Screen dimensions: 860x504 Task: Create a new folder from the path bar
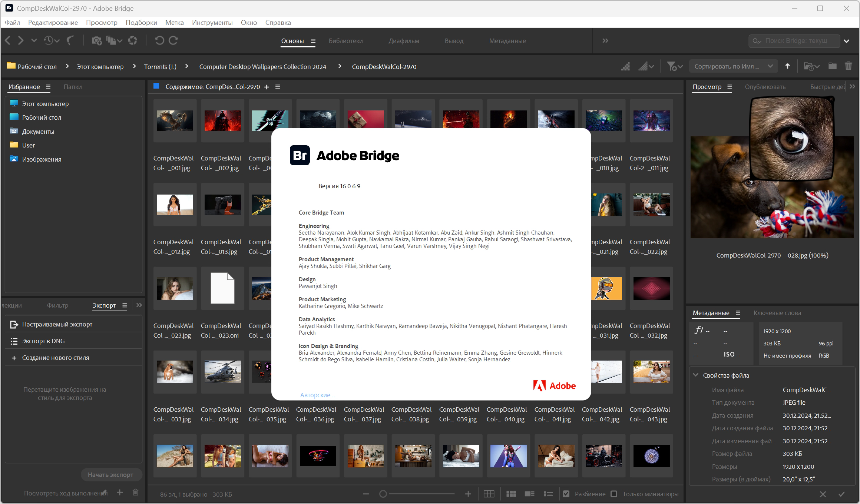[833, 66]
